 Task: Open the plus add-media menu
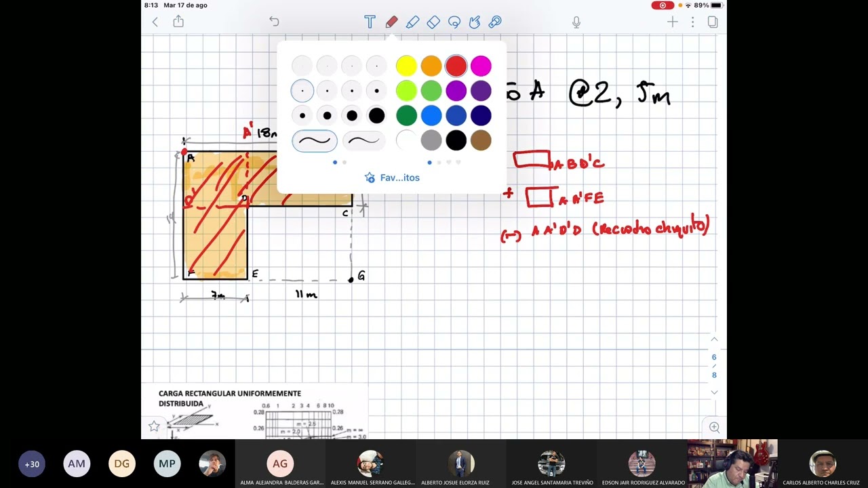click(x=672, y=22)
